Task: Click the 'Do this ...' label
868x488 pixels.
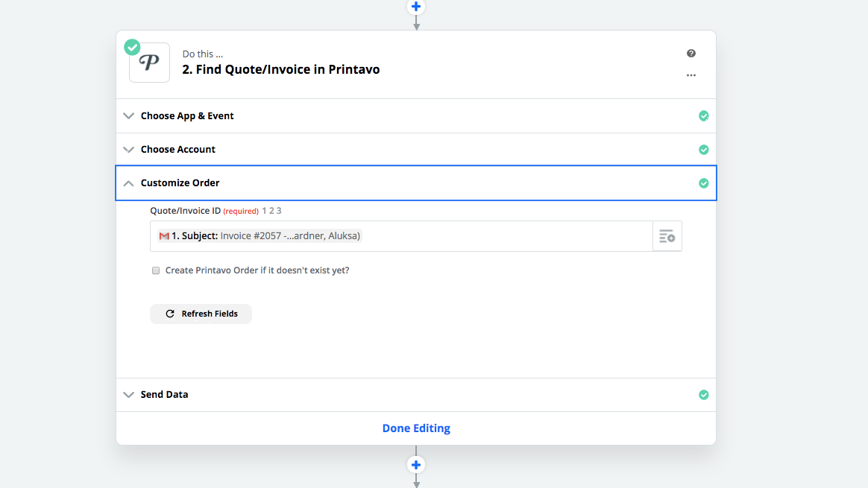Action: point(203,54)
